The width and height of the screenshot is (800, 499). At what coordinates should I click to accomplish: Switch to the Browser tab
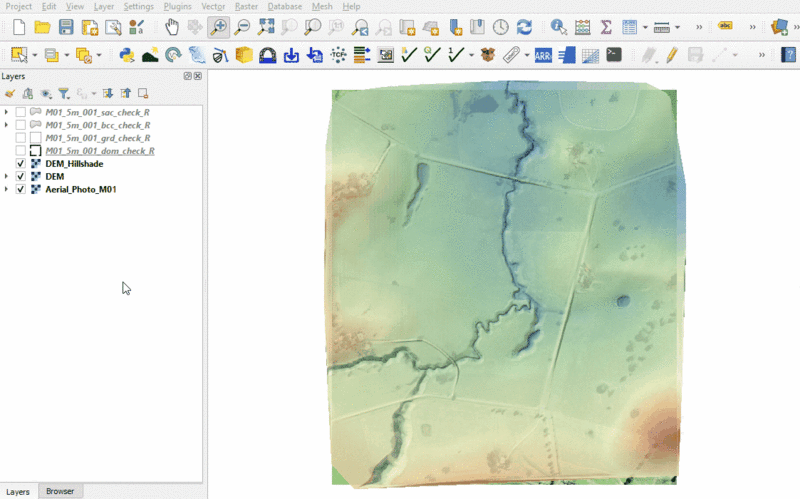click(x=60, y=491)
